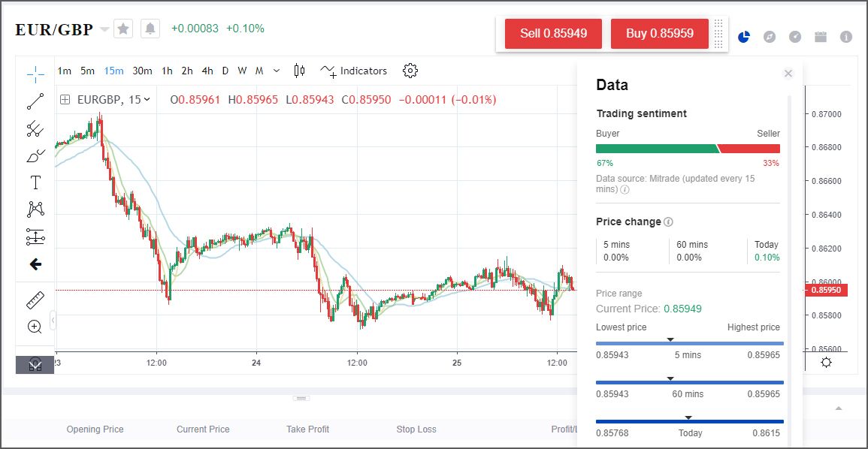
Task: Select the trend line drawing tool
Action: click(34, 101)
